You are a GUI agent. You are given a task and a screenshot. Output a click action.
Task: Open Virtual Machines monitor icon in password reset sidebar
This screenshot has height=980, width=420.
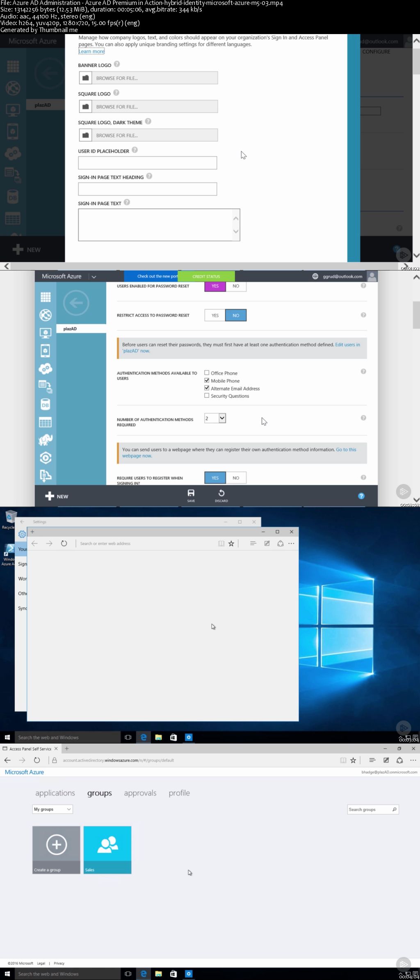point(46,333)
